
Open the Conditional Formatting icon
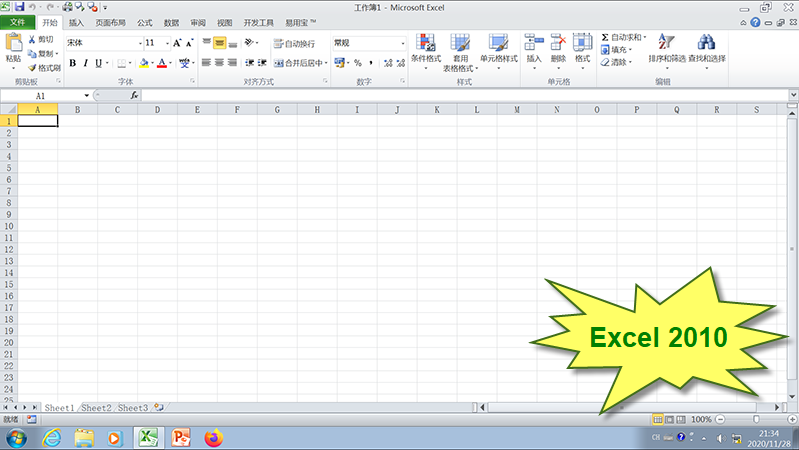[x=425, y=43]
